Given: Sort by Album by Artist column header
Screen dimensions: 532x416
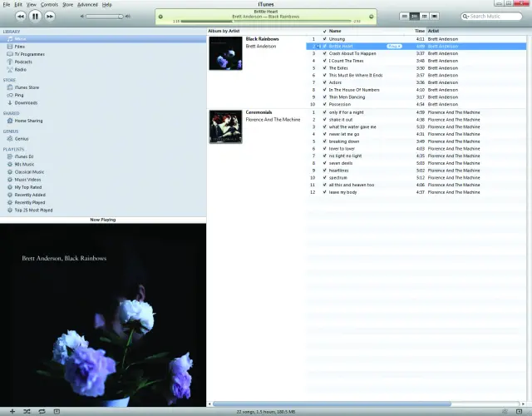Looking at the screenshot, I should click(x=224, y=31).
